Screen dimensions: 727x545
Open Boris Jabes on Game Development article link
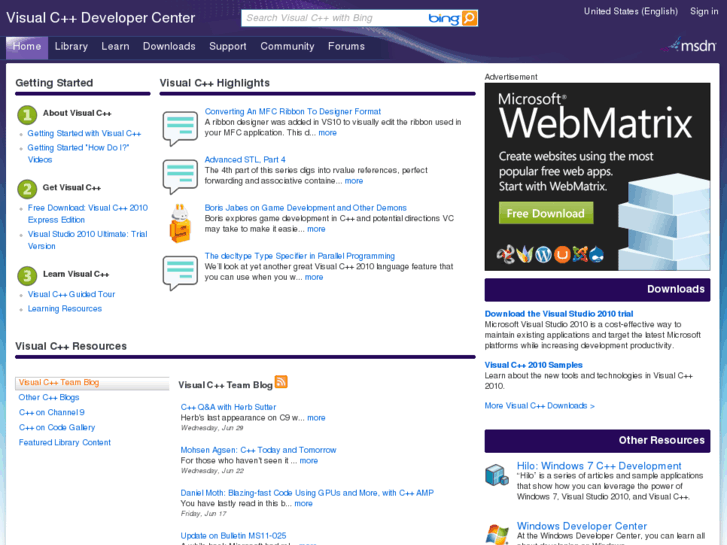pos(306,208)
